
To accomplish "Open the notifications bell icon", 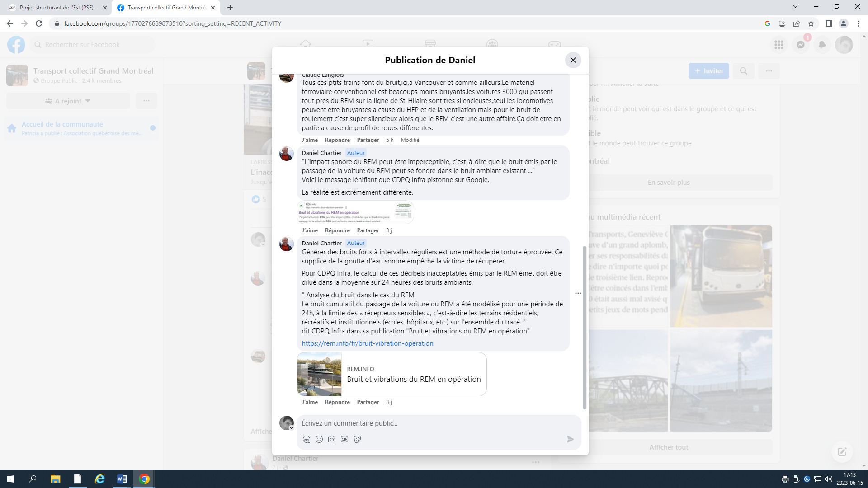I will tap(822, 45).
